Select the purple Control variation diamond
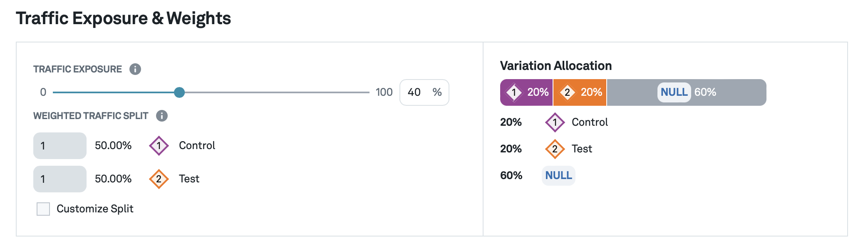 pyautogui.click(x=159, y=145)
